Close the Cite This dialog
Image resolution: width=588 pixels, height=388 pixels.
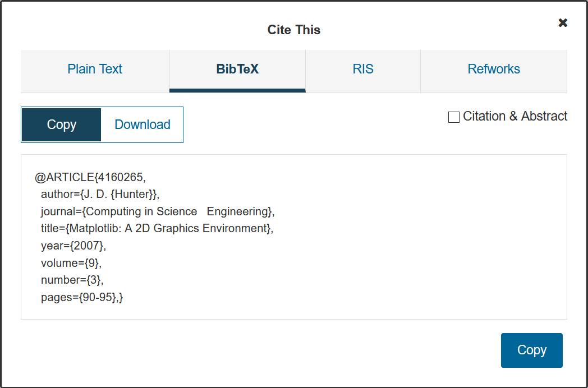563,22
